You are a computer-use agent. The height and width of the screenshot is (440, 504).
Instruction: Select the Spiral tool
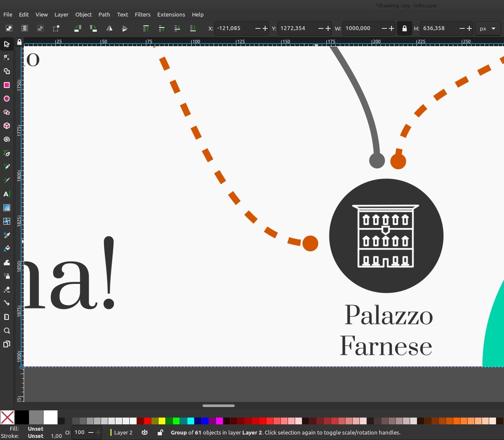click(x=7, y=139)
